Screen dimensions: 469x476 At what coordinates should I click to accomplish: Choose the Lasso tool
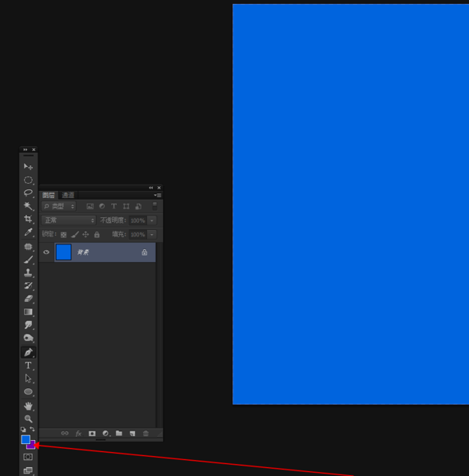click(x=28, y=193)
